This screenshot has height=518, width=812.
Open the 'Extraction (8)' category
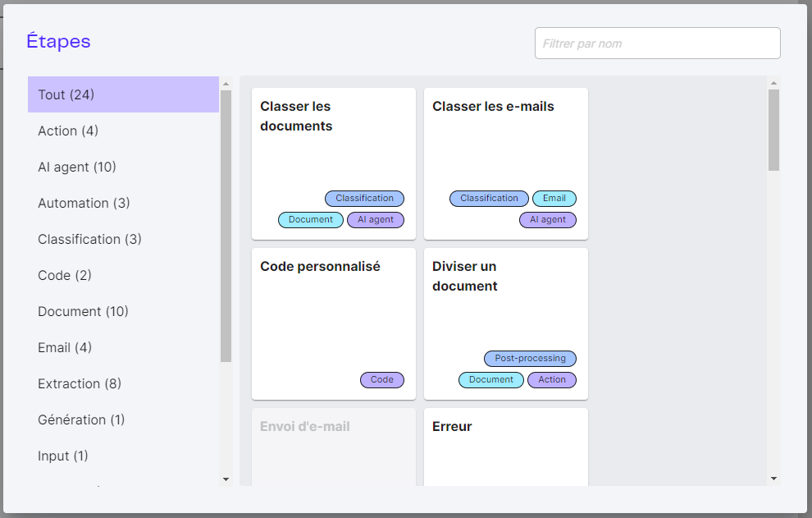coord(123,383)
